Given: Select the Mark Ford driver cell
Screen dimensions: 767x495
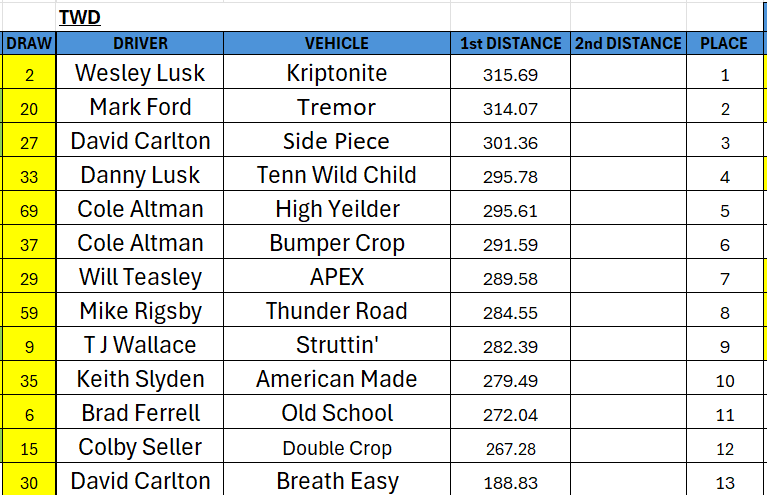Looking at the screenshot, I should pyautogui.click(x=140, y=107).
